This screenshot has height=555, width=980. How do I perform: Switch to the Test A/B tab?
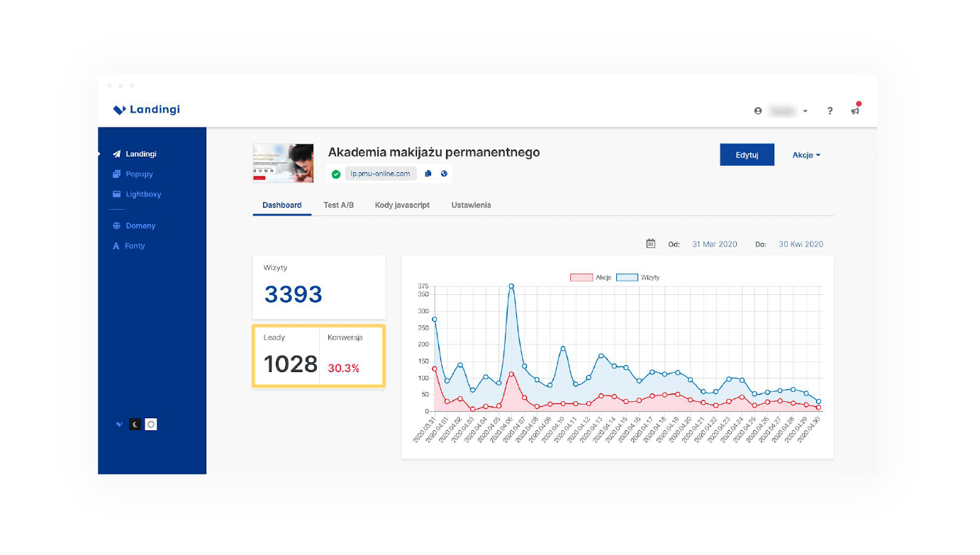[x=338, y=205]
